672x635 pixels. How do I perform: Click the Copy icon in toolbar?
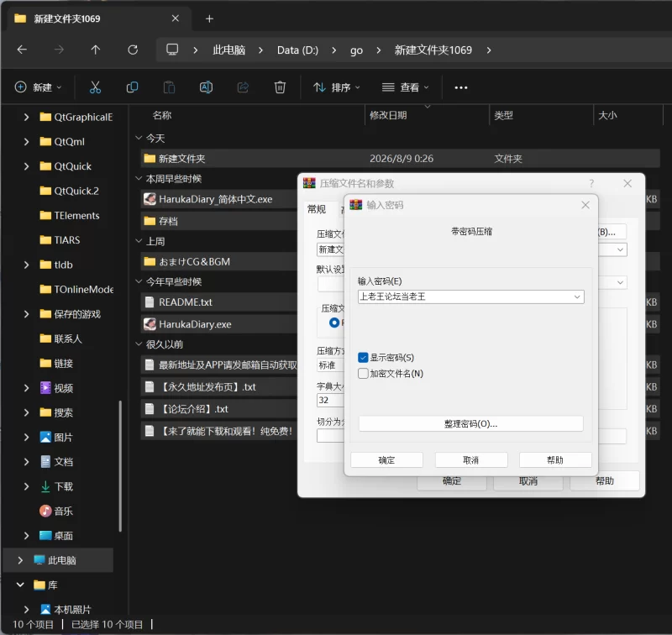tap(132, 87)
